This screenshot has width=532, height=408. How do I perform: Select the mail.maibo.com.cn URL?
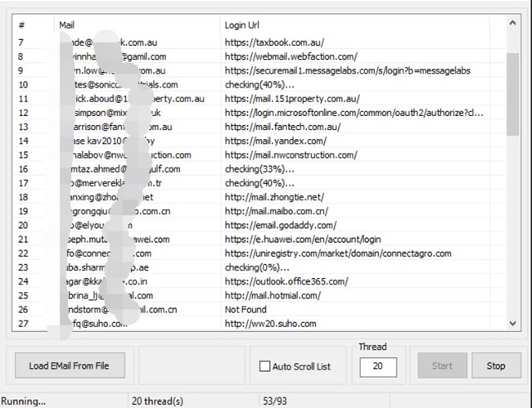[277, 212]
